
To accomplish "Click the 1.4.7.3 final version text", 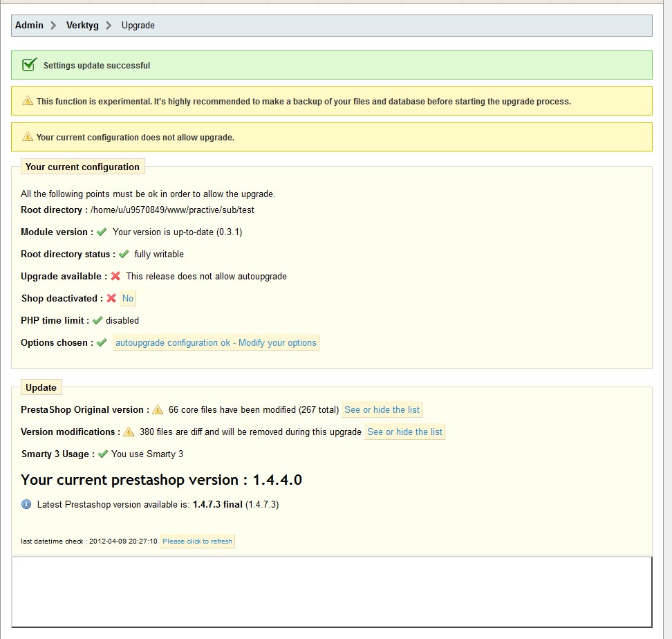I will 218,504.
